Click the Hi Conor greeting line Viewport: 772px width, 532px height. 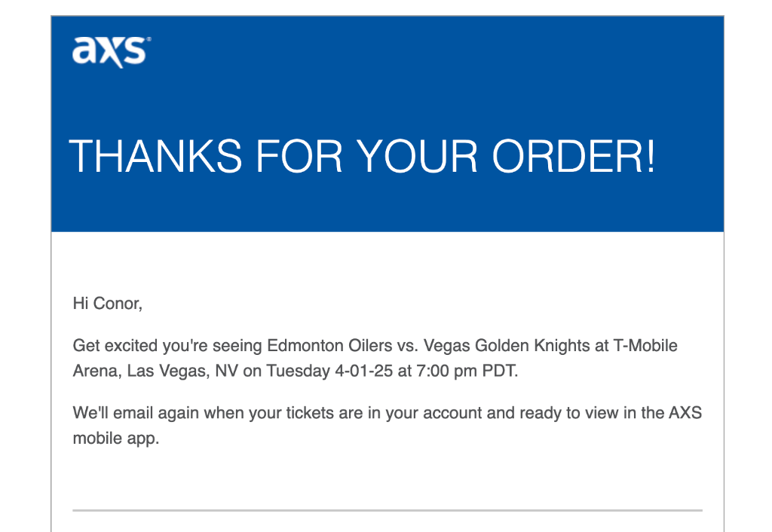(107, 303)
